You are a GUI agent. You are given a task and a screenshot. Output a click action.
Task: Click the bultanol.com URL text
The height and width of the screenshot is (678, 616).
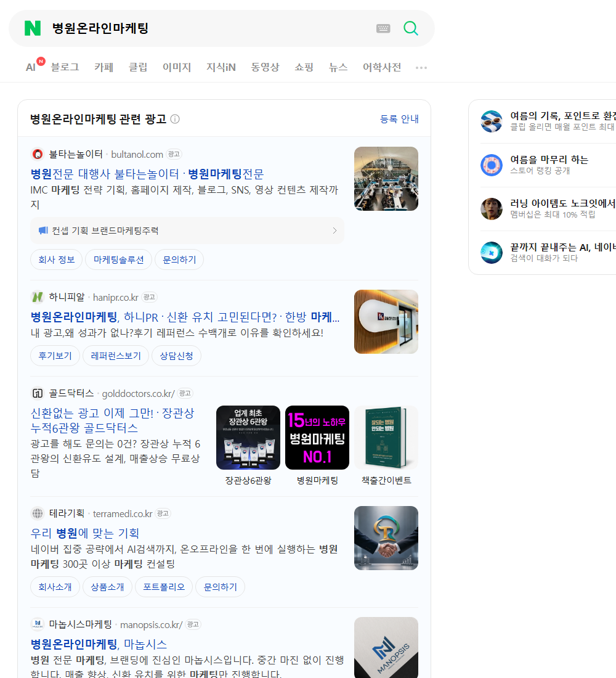137,154
